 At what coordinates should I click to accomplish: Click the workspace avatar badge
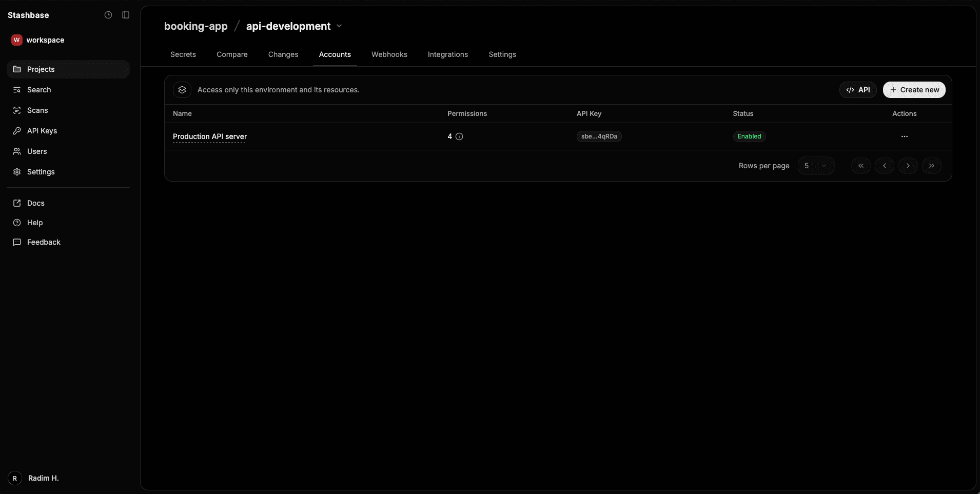(x=17, y=40)
